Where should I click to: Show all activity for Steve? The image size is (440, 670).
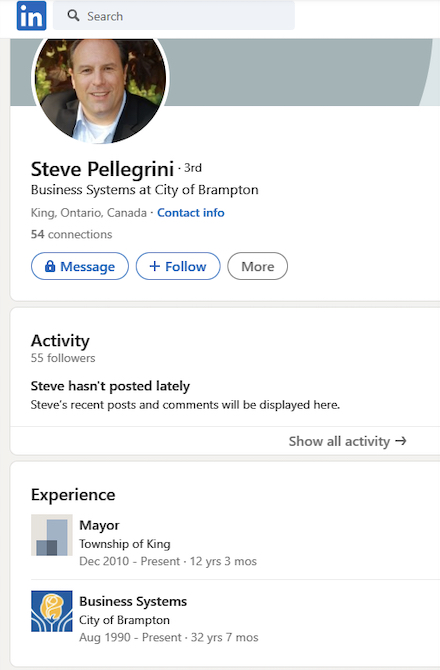(347, 441)
